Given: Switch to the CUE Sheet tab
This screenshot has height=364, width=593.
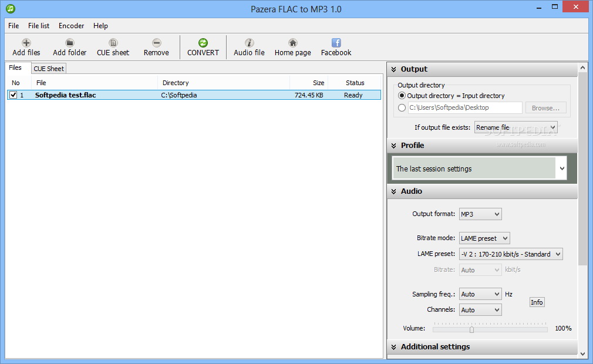Looking at the screenshot, I should [49, 69].
